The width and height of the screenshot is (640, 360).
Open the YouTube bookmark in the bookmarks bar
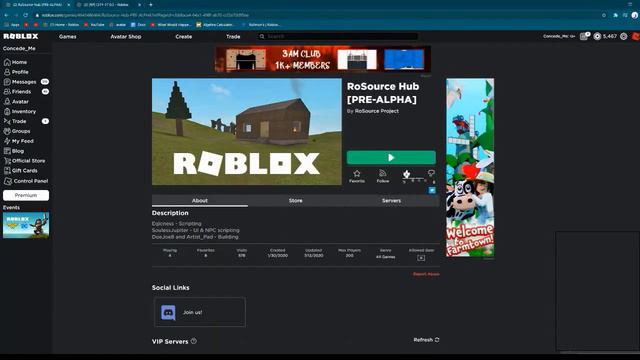pyautogui.click(x=94, y=25)
